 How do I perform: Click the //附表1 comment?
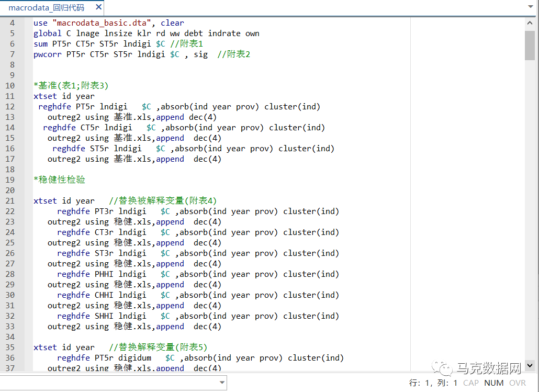coord(186,43)
